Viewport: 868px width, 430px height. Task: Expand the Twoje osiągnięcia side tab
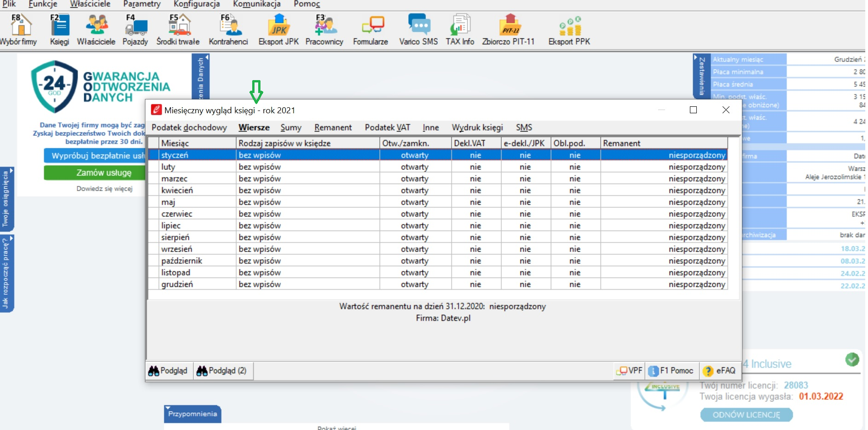point(6,199)
